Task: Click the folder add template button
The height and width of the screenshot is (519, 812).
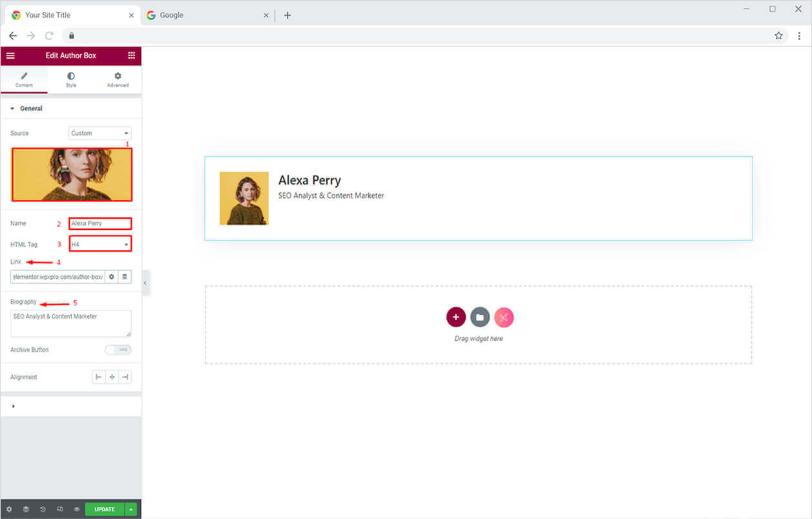Action: tap(479, 317)
